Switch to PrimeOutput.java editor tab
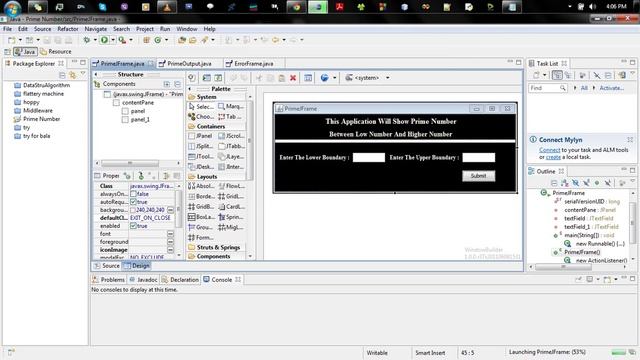 click(x=189, y=64)
